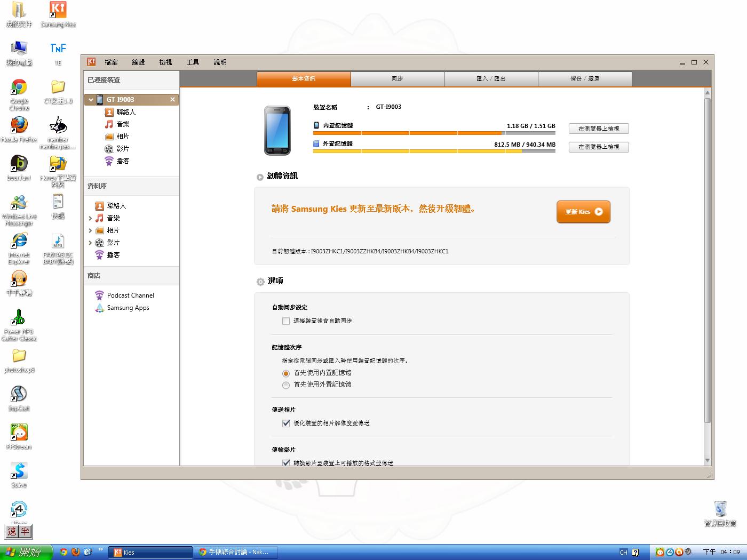Screen dimensions: 747x560
Task: Open library Podcast icon
Action: (x=99, y=255)
